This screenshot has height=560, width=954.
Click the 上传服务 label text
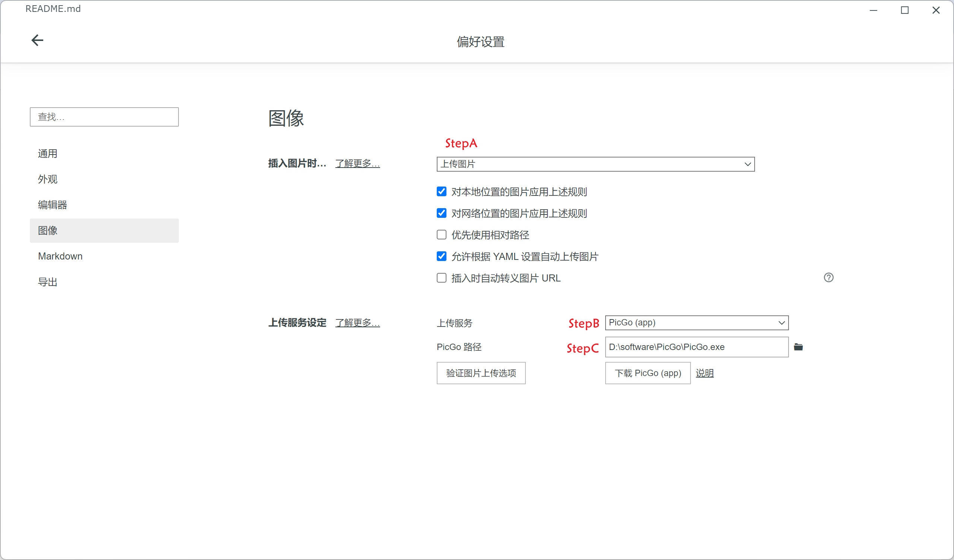(x=455, y=323)
